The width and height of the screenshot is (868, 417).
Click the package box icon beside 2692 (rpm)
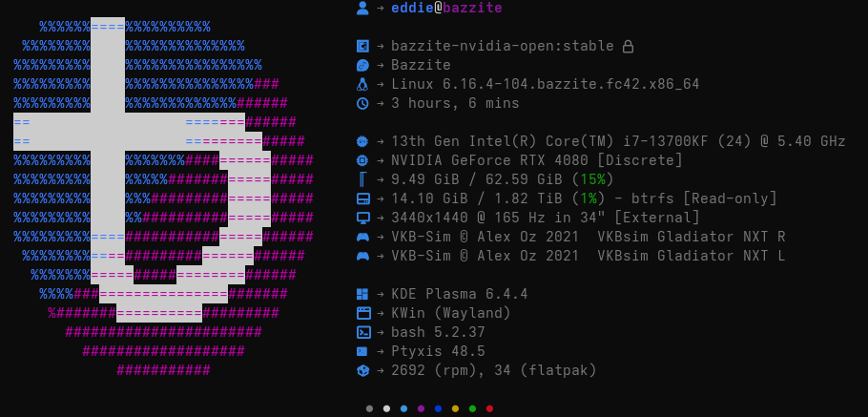pos(362,370)
